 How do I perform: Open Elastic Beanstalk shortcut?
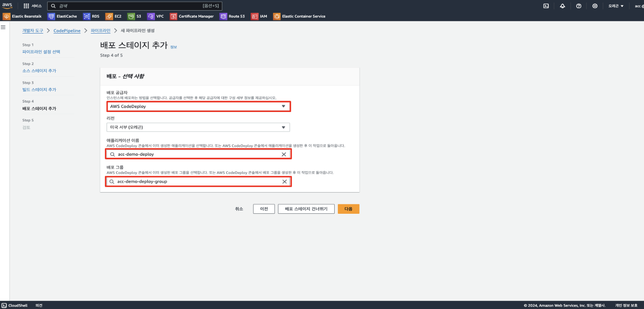(x=22, y=16)
